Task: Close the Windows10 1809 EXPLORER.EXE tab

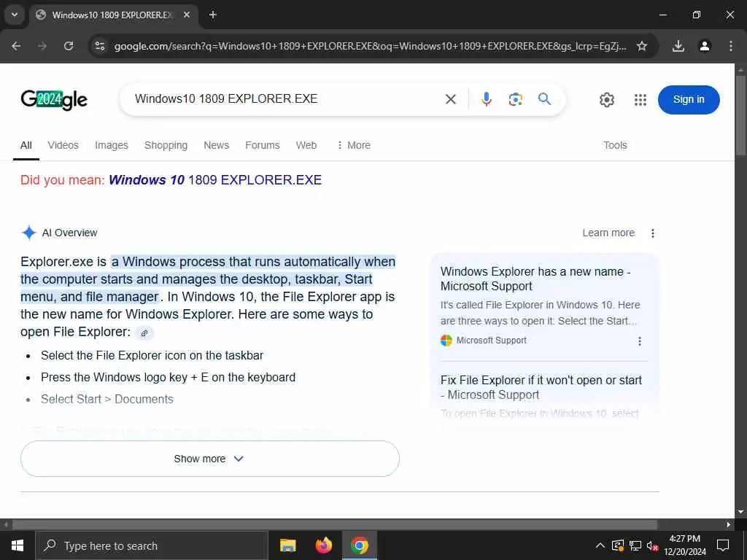Action: (x=187, y=15)
